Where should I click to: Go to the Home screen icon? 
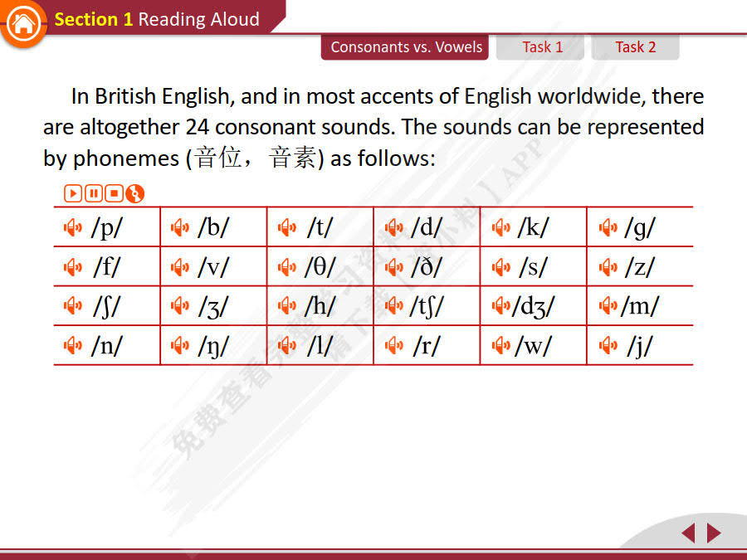click(23, 24)
